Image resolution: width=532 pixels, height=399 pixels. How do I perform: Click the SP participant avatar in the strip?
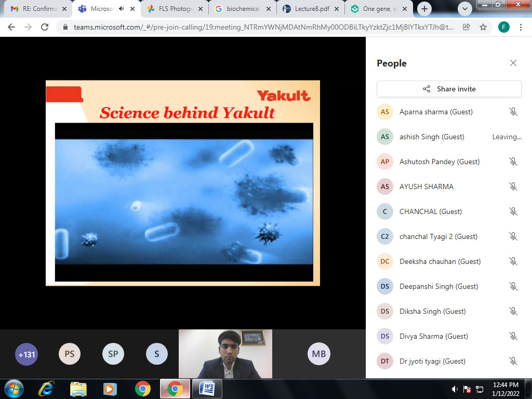113,354
